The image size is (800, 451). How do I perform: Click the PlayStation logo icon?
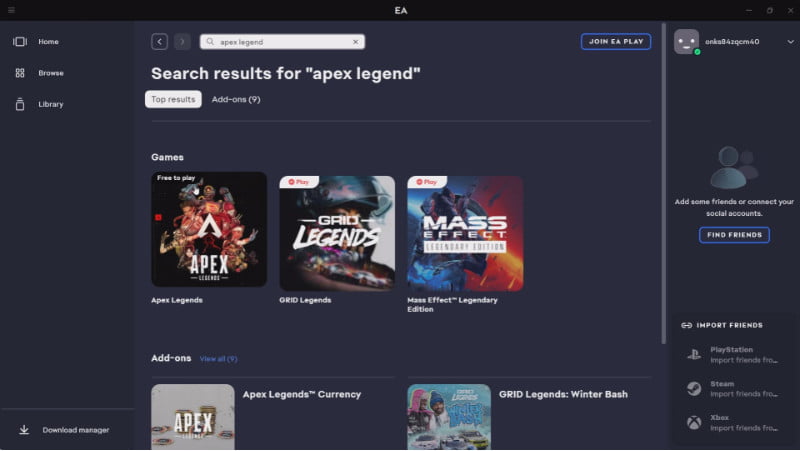click(x=694, y=355)
